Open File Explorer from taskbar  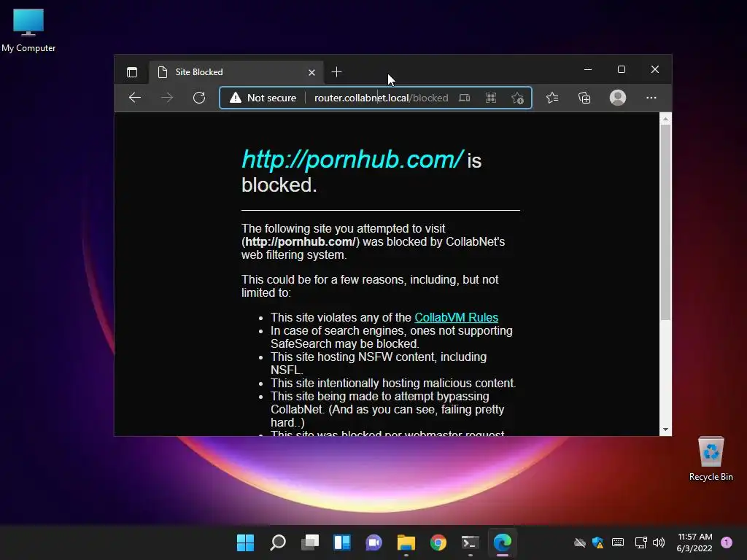406,542
